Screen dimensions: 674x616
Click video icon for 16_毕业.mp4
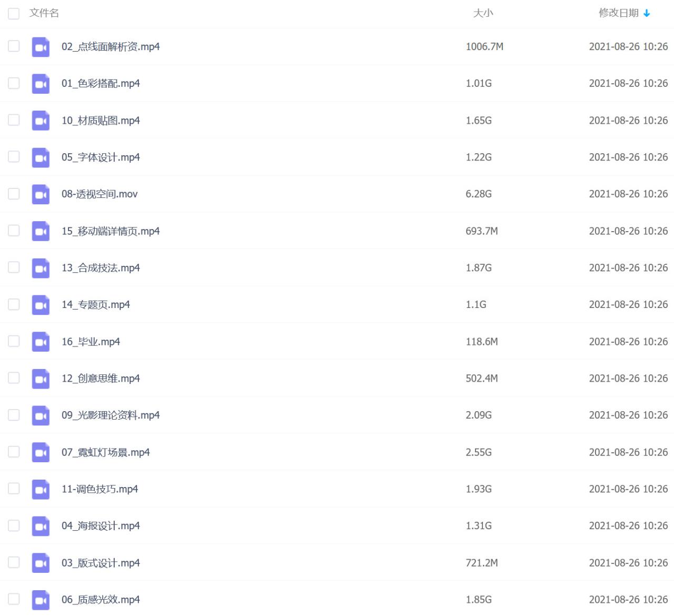point(41,342)
